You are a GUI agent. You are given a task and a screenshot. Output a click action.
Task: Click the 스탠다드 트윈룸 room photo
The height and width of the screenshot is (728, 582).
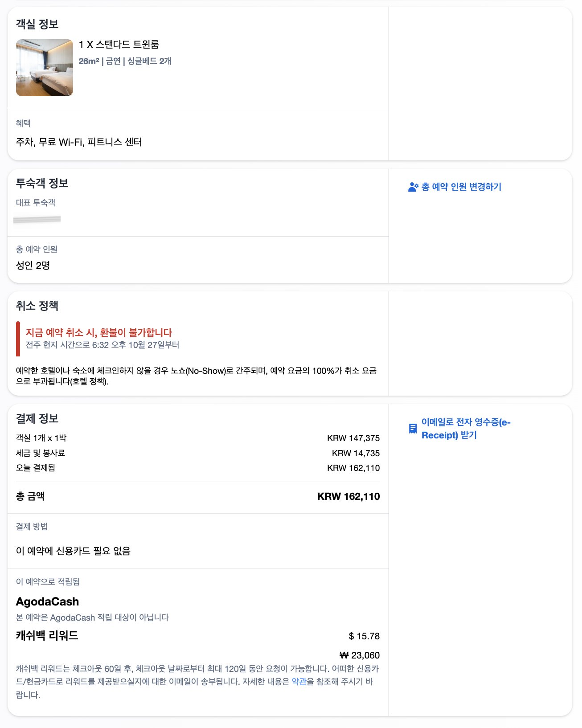click(44, 67)
